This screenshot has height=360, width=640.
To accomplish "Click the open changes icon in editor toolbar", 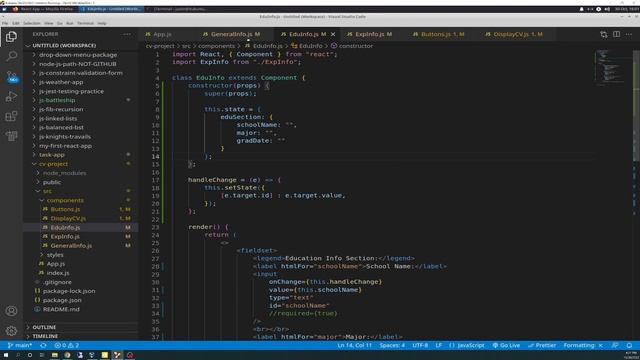I will tap(604, 34).
